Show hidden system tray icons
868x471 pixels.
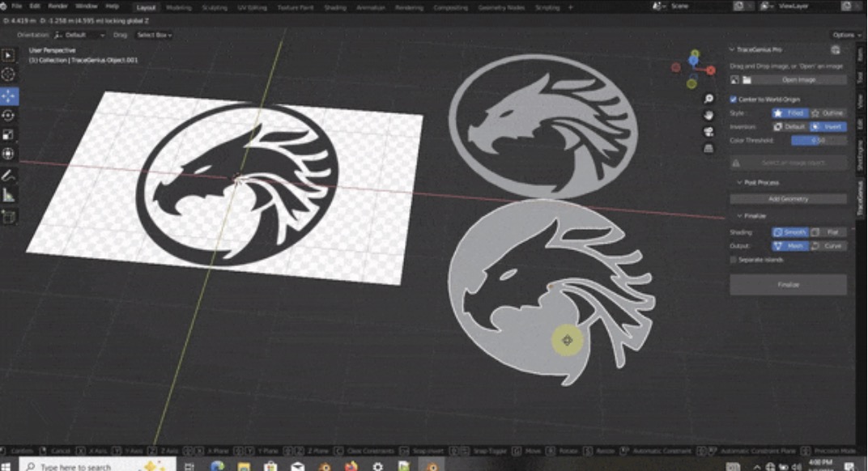pyautogui.click(x=756, y=467)
